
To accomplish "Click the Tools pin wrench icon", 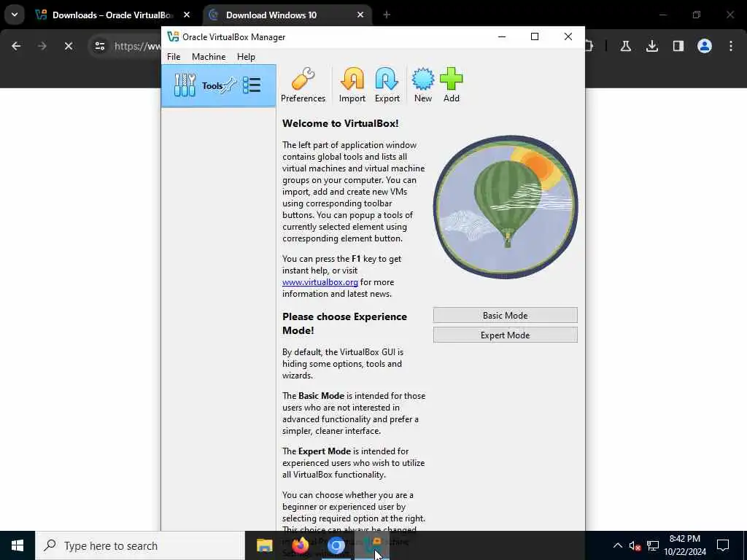I will click(x=230, y=85).
